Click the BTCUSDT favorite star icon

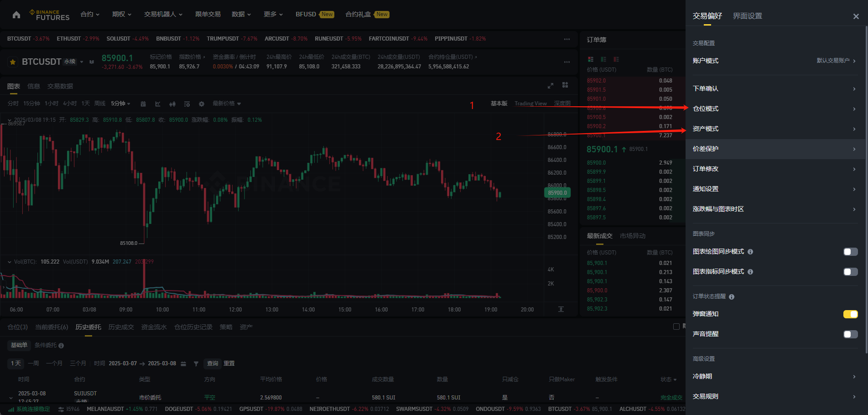(x=13, y=62)
